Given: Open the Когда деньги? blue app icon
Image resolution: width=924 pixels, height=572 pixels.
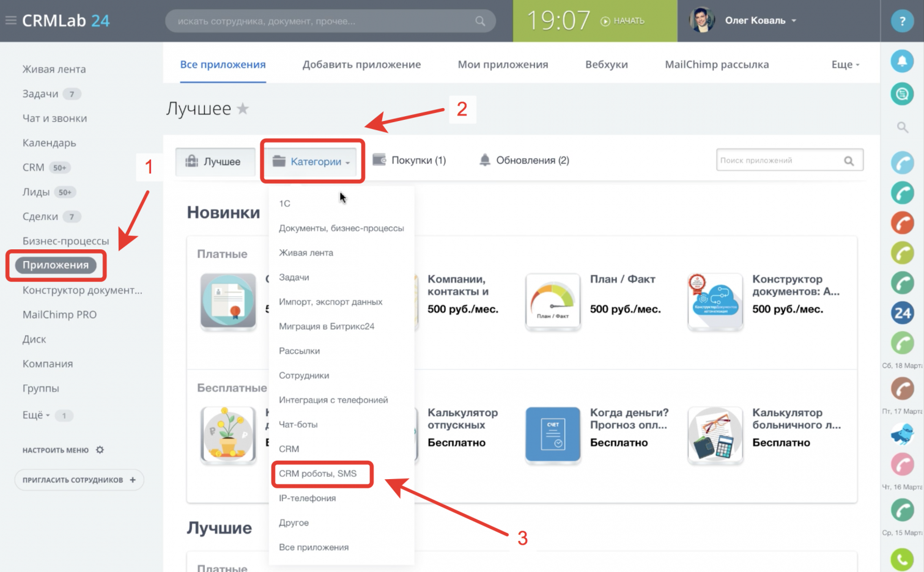Looking at the screenshot, I should [553, 435].
